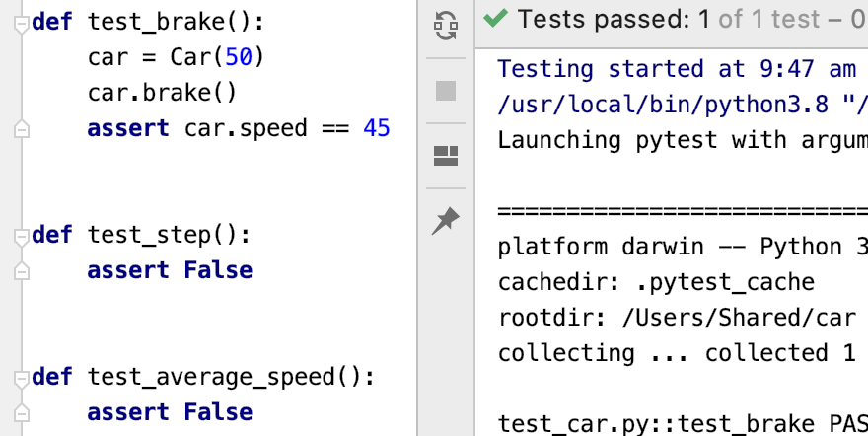The image size is (868, 436).
Task: Click the fold-end marker under test_step
Action: tap(21, 270)
